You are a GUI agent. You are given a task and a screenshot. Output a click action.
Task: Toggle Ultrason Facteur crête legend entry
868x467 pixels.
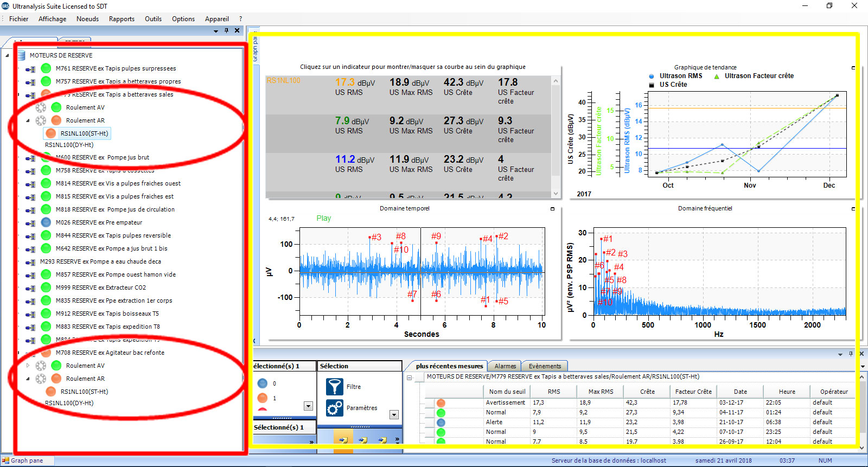(754, 76)
